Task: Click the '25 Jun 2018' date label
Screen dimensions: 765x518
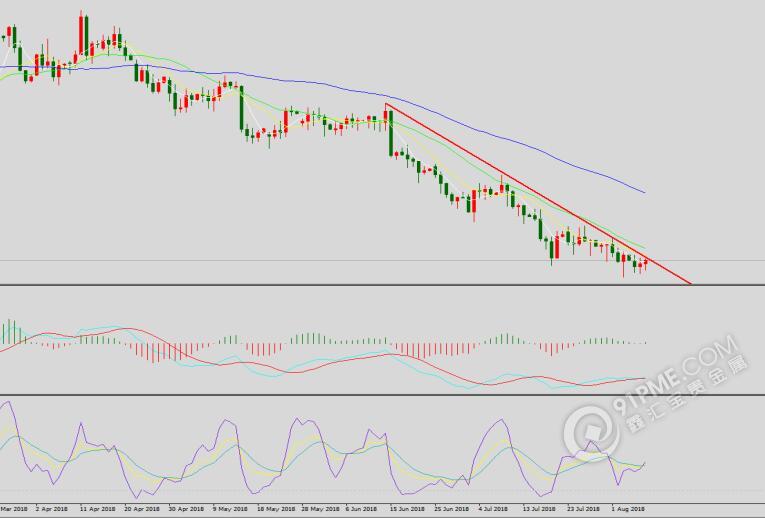Action: pyautogui.click(x=451, y=509)
